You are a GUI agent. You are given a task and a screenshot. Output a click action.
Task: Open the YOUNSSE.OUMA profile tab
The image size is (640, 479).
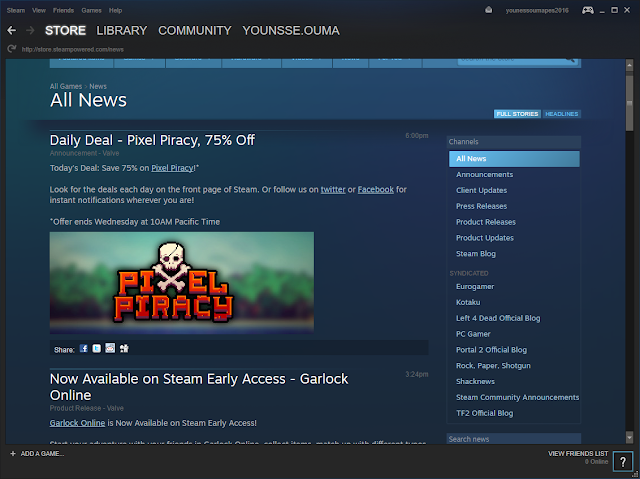coord(291,31)
